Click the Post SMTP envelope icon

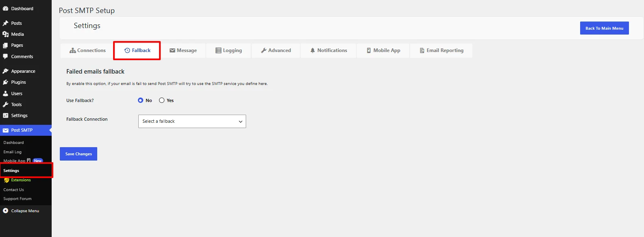[6, 130]
